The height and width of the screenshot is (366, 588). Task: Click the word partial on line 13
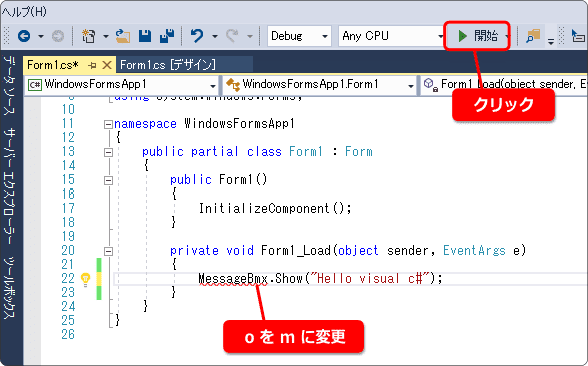coord(214,152)
